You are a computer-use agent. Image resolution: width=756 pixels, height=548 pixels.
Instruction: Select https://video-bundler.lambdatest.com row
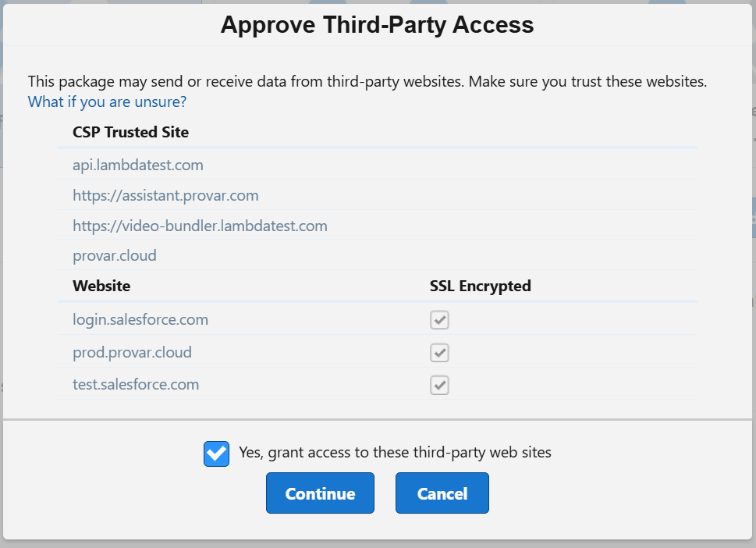(x=200, y=226)
